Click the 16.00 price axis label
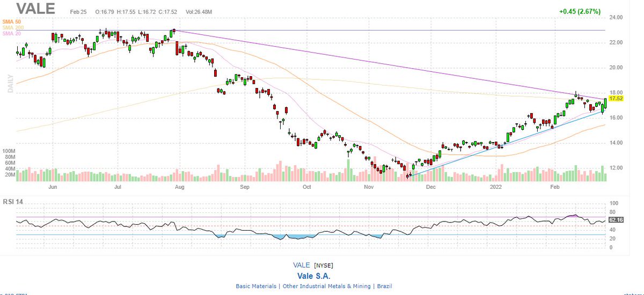 point(617,118)
